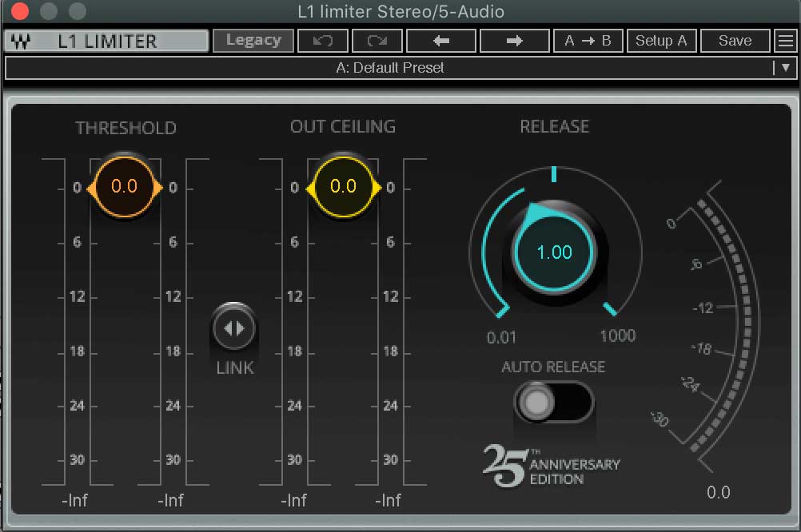Click the Waves logo icon
The height and width of the screenshot is (532, 801).
tap(21, 42)
